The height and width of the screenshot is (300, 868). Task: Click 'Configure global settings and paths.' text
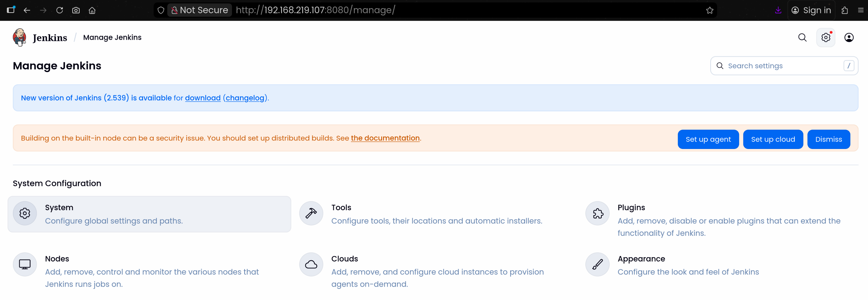[114, 221]
